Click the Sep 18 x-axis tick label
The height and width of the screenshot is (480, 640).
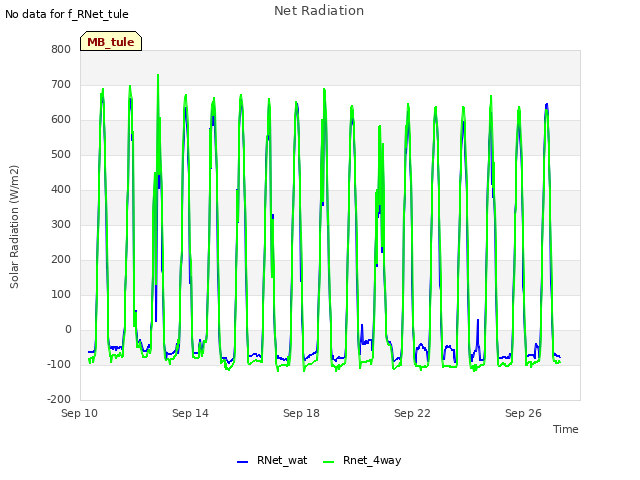[x=301, y=413]
